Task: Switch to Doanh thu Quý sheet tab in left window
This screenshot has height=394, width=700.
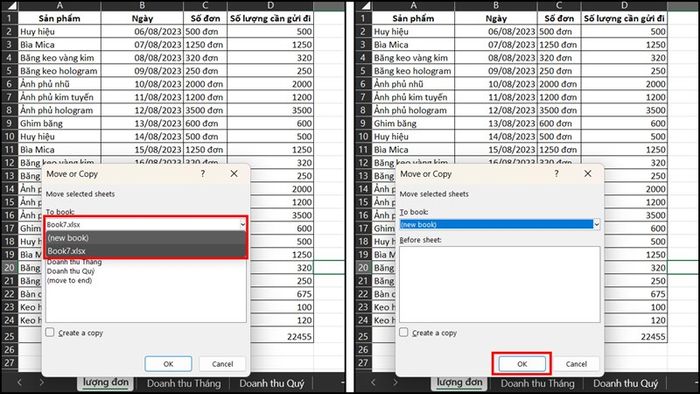Action: tap(271, 383)
